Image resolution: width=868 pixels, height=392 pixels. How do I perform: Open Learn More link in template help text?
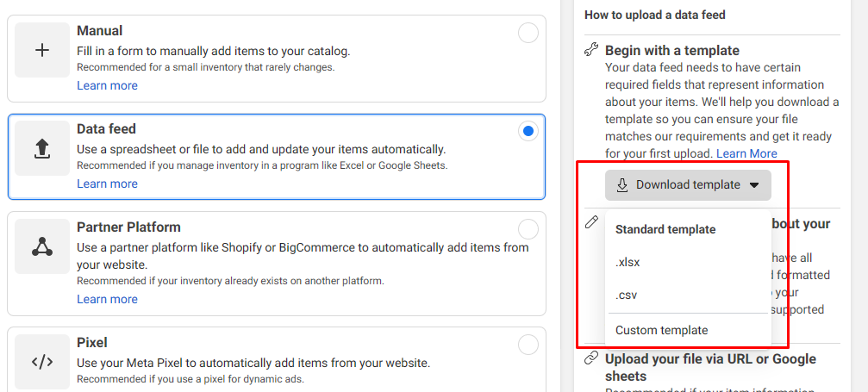pos(746,153)
